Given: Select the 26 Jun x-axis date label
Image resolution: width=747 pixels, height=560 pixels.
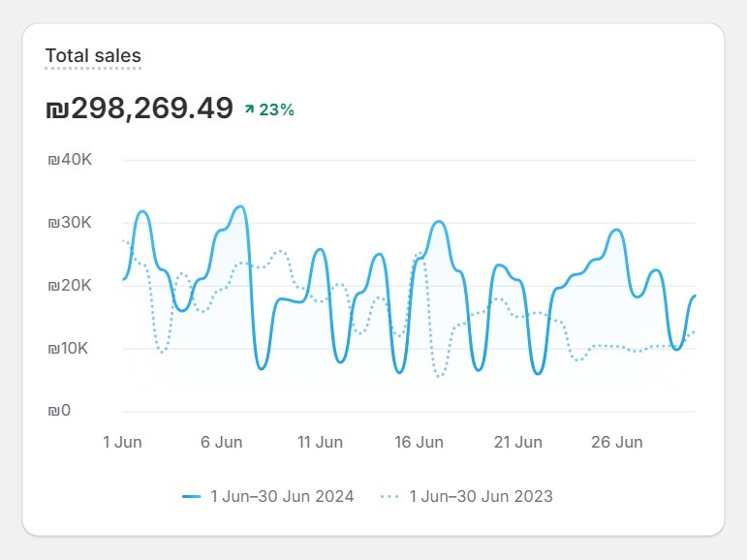Looking at the screenshot, I should coord(616,442).
